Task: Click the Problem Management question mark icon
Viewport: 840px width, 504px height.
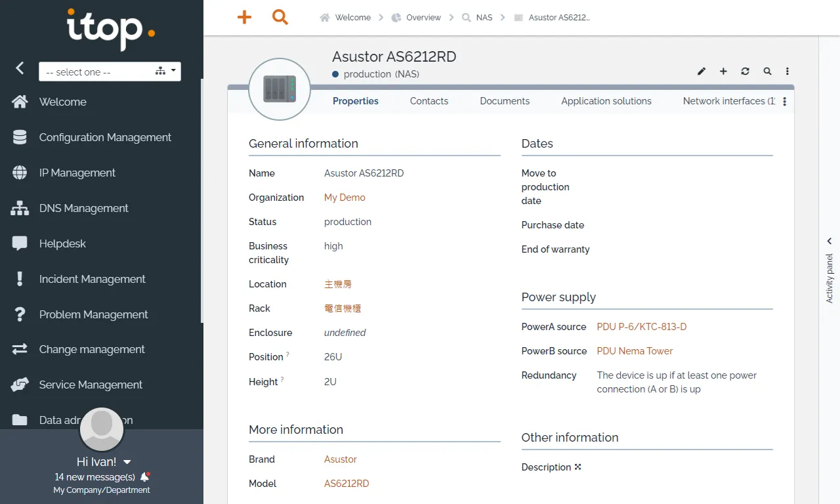Action: coord(20,314)
